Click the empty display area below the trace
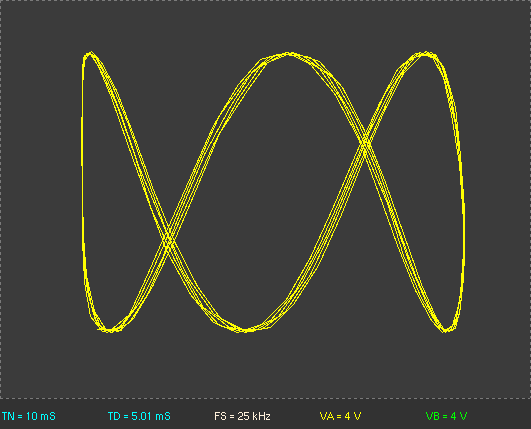Screen dimensions: 531x429 click(x=266, y=366)
